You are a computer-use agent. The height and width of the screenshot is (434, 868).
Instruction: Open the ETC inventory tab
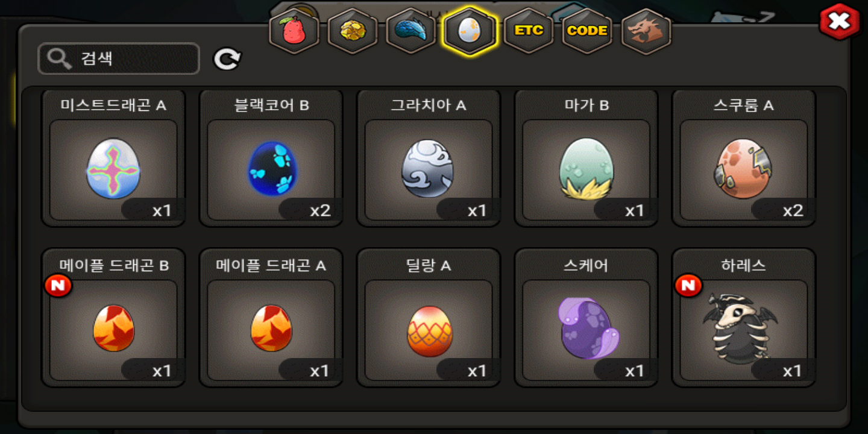pos(529,31)
